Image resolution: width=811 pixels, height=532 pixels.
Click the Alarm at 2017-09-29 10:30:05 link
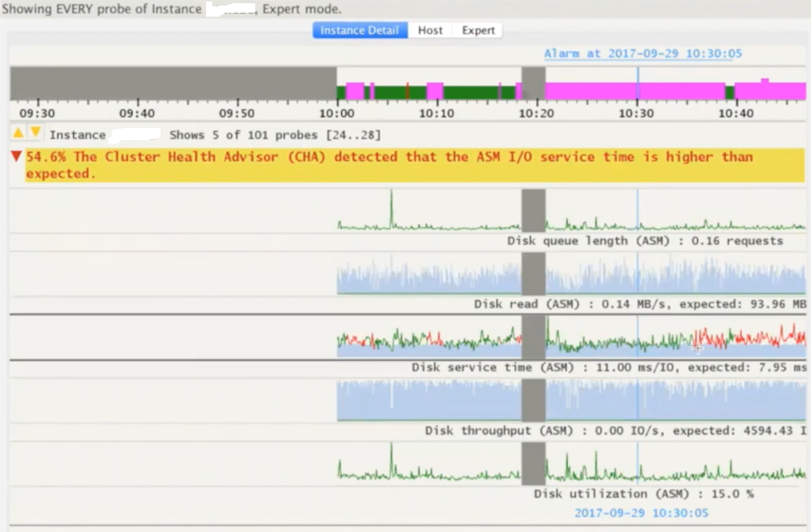[642, 53]
